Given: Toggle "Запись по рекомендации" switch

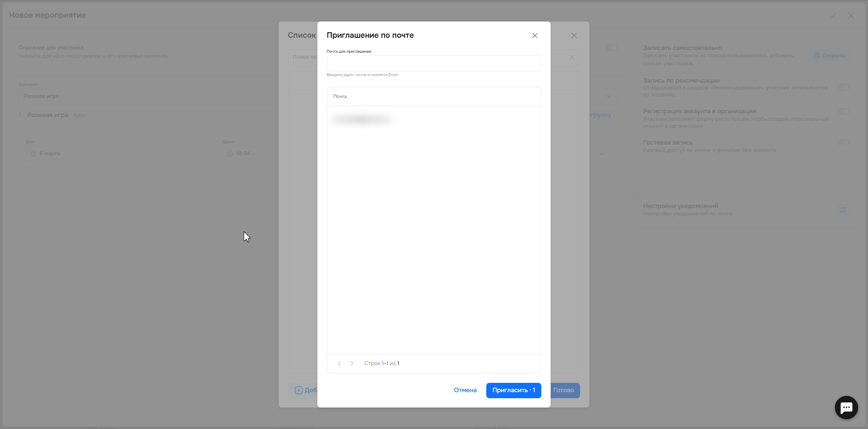Looking at the screenshot, I should point(843,87).
